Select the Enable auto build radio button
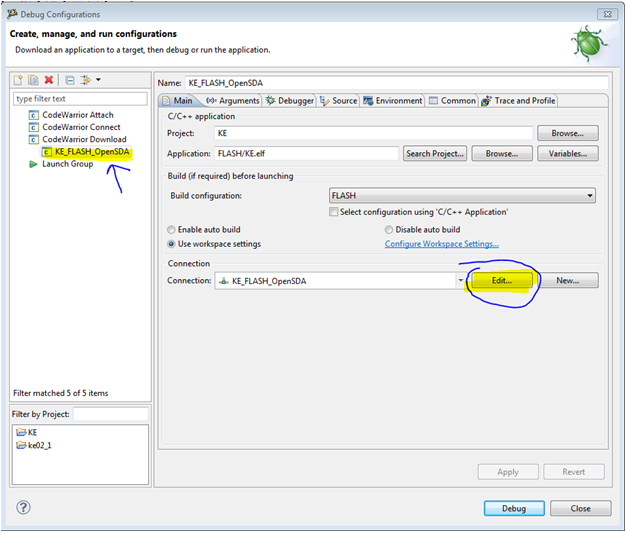The width and height of the screenshot is (627, 534). pos(172,230)
